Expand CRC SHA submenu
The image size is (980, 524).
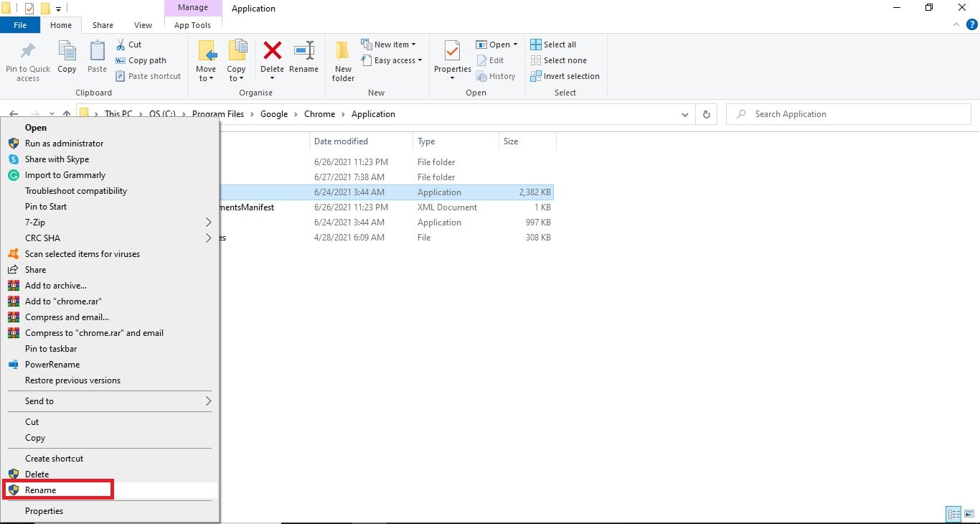pos(209,238)
